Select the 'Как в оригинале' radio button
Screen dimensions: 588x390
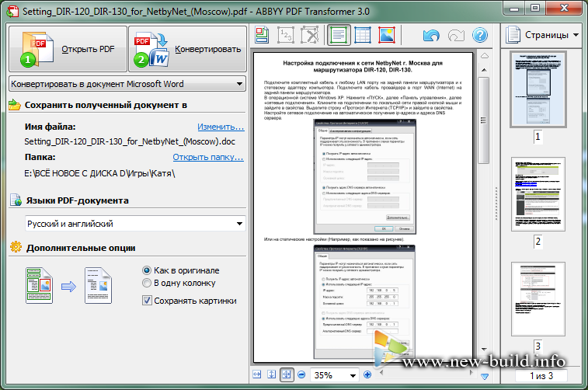coord(147,270)
